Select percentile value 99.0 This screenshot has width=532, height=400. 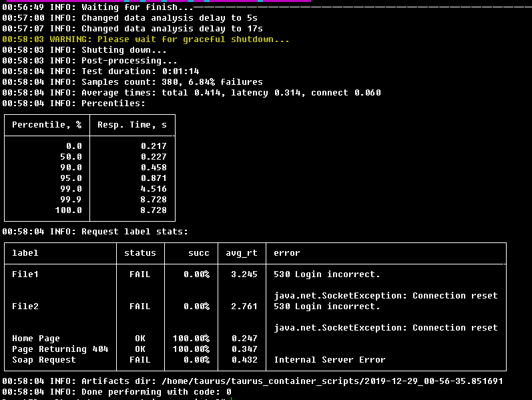tap(71, 189)
